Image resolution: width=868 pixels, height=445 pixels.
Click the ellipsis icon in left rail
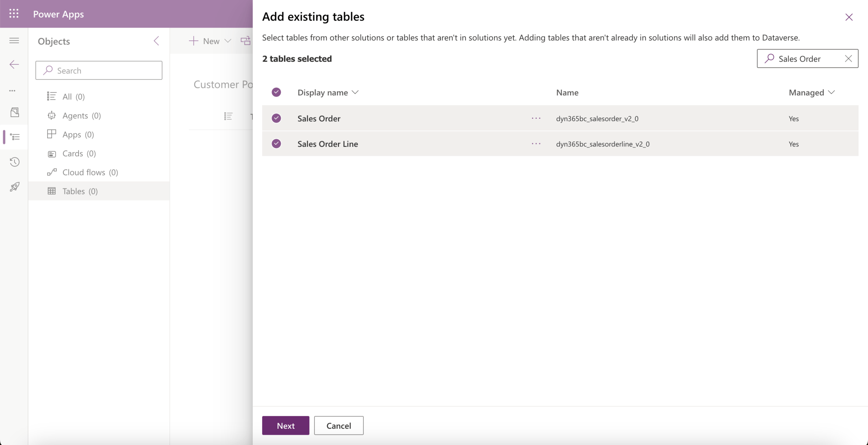coord(13,91)
